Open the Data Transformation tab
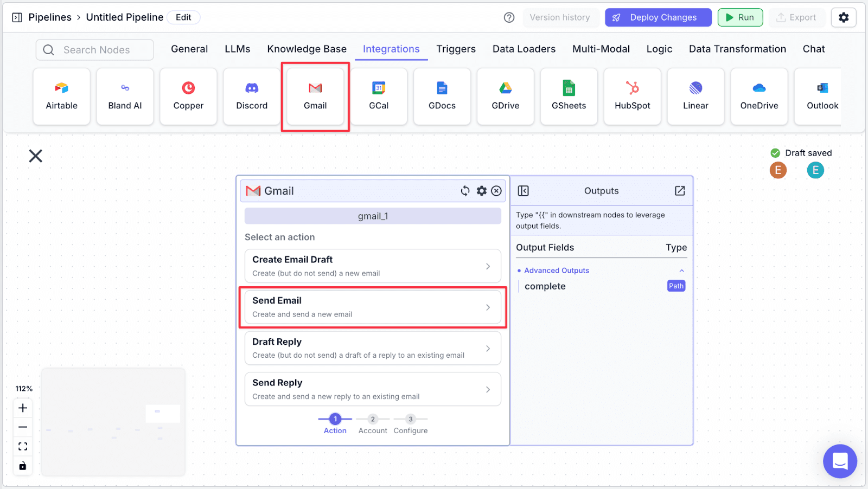The height and width of the screenshot is (489, 868). click(737, 49)
